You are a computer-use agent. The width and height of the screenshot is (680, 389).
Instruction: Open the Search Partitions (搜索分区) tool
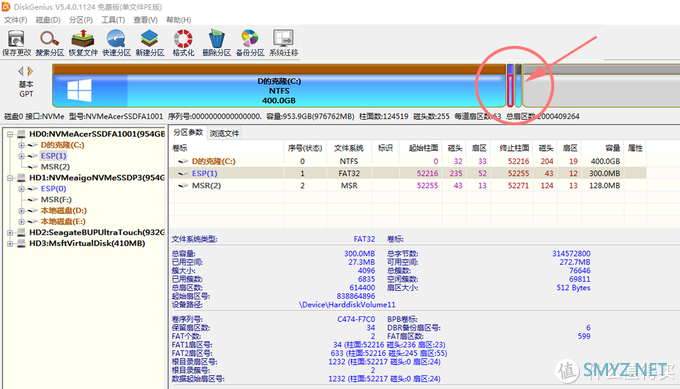pyautogui.click(x=49, y=42)
